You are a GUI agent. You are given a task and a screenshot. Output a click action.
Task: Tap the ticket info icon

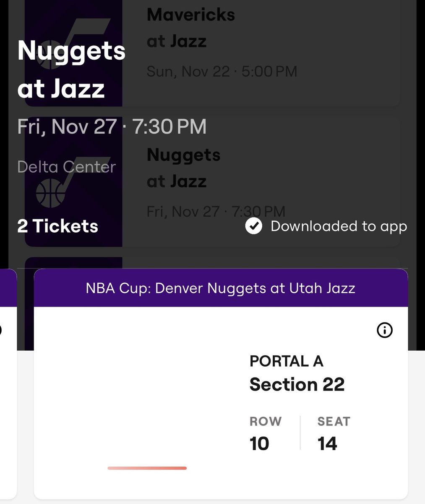[x=385, y=331]
